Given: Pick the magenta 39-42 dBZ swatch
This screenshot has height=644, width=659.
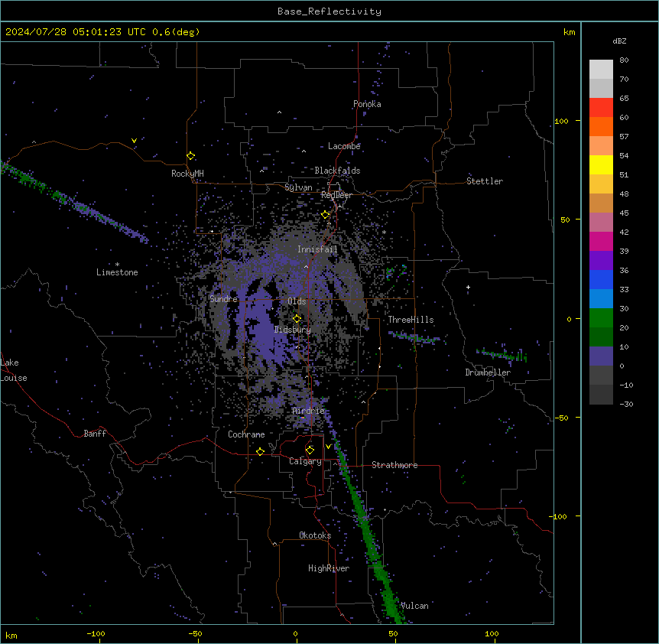Looking at the screenshot, I should point(601,241).
